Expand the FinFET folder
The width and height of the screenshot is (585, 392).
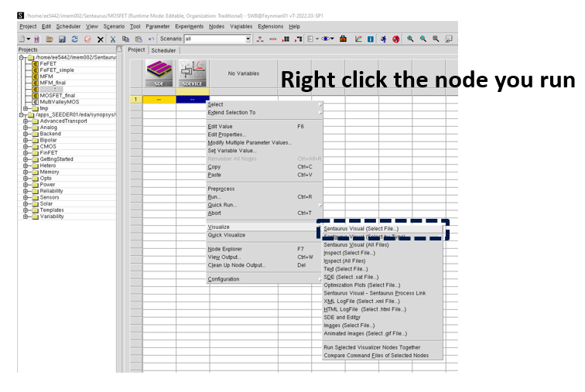tap(26, 153)
